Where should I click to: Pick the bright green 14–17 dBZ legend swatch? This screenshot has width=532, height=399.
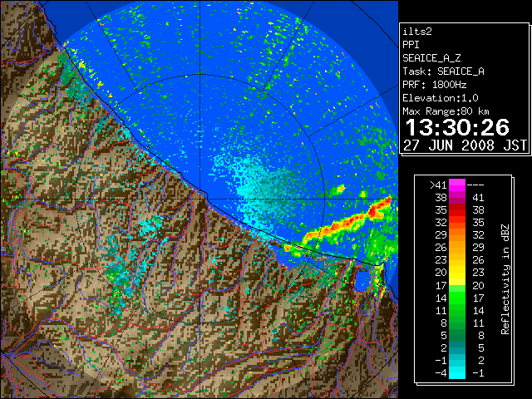pyautogui.click(x=456, y=298)
